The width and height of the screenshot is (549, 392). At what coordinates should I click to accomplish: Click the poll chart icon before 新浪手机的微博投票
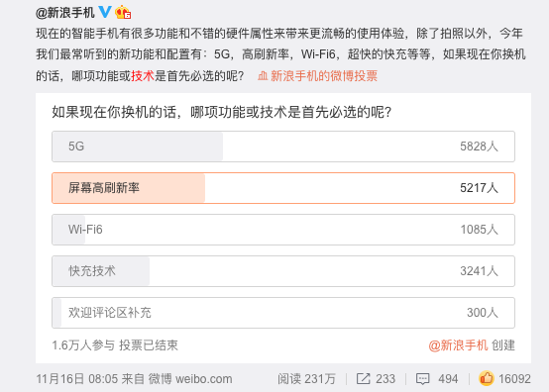(263, 75)
